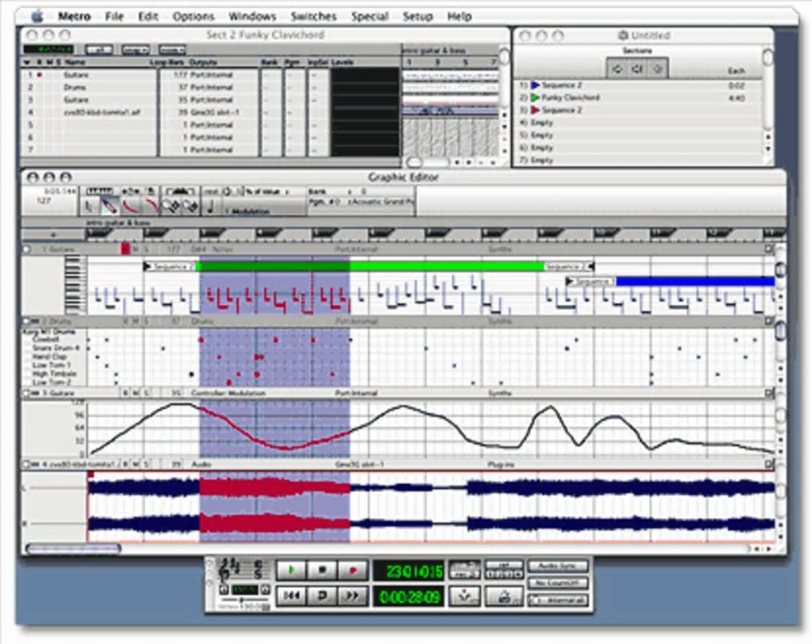
Task: Click the blue arrow of Sequence 2 section 1
Action: tap(536, 85)
